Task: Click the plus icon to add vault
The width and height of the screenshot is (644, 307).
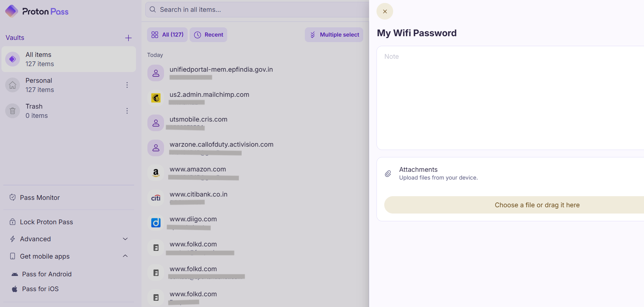Action: click(x=128, y=38)
